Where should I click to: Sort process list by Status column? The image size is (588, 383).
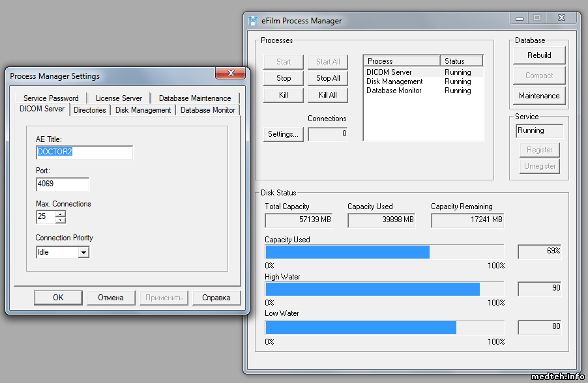click(x=461, y=61)
